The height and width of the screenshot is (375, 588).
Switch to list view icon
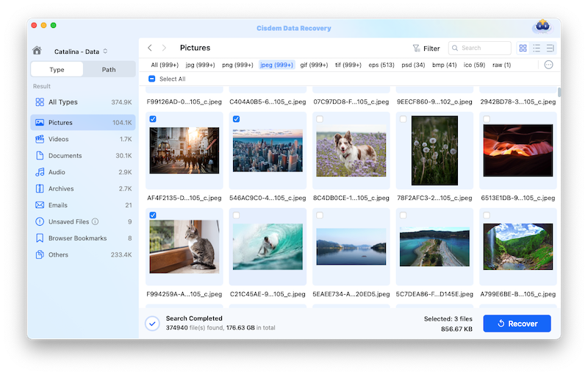point(537,49)
